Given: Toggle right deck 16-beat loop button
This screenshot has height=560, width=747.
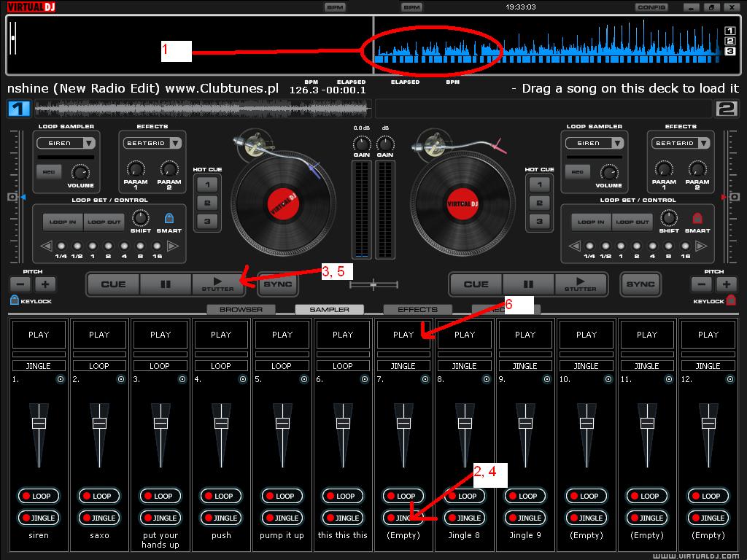Looking at the screenshot, I should pos(685,246).
